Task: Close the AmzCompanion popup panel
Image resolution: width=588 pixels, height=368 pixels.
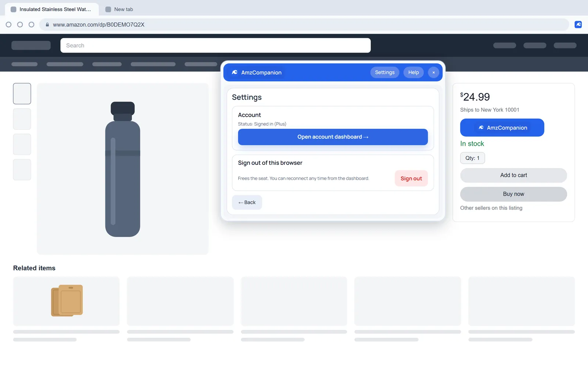Action: [434, 72]
